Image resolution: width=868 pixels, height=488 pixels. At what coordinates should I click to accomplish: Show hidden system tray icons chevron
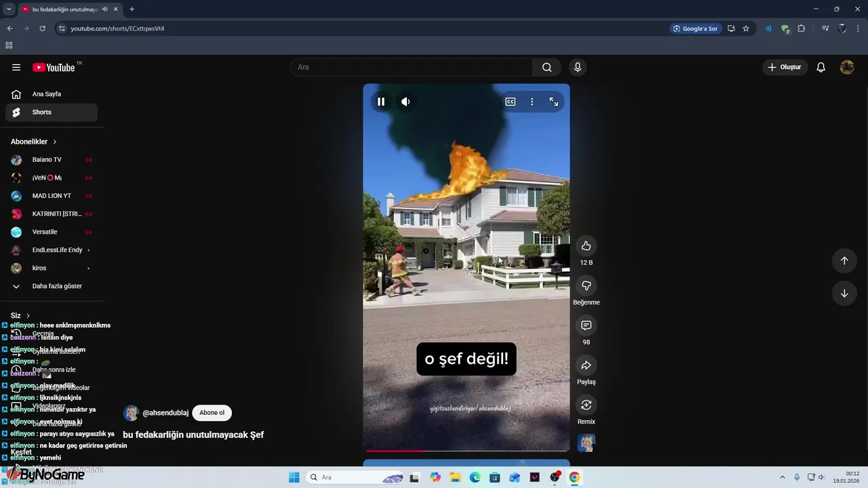pos(782,477)
